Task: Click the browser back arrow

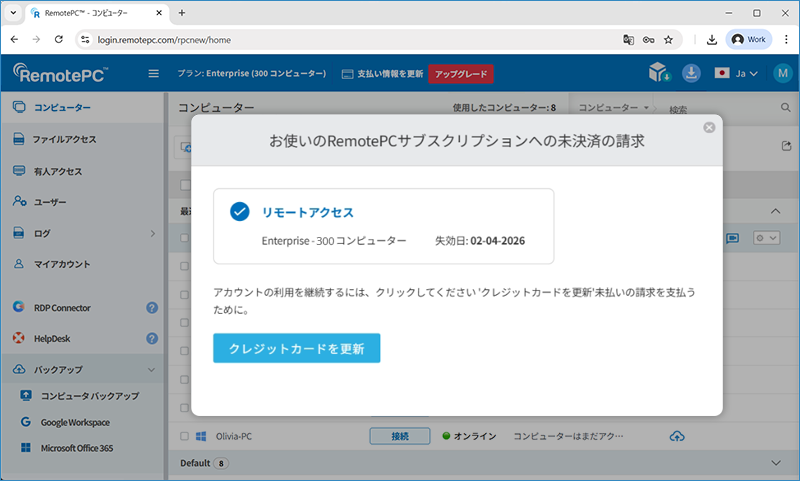Action: (x=14, y=39)
